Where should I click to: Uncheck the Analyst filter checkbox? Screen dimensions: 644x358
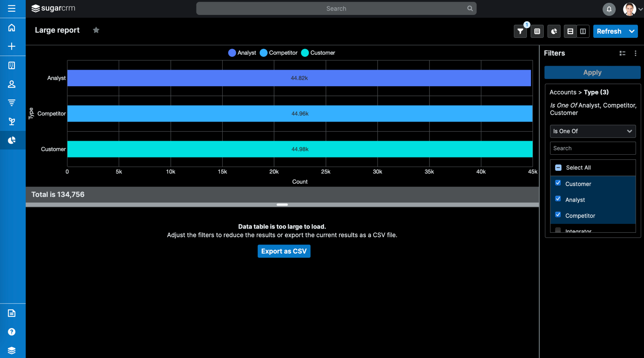(x=558, y=199)
